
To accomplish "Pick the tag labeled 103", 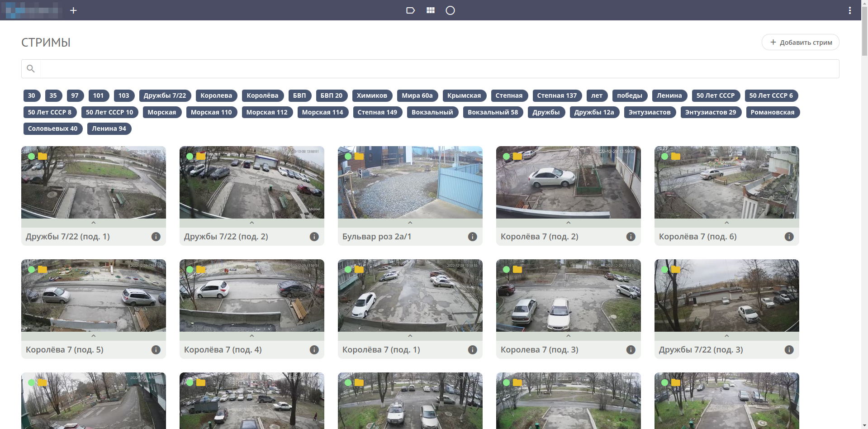I will point(124,95).
